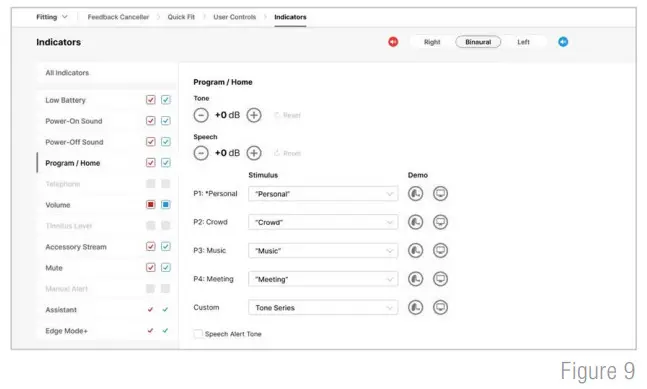Play the P1 Personal indicator on the computer

[440, 193]
